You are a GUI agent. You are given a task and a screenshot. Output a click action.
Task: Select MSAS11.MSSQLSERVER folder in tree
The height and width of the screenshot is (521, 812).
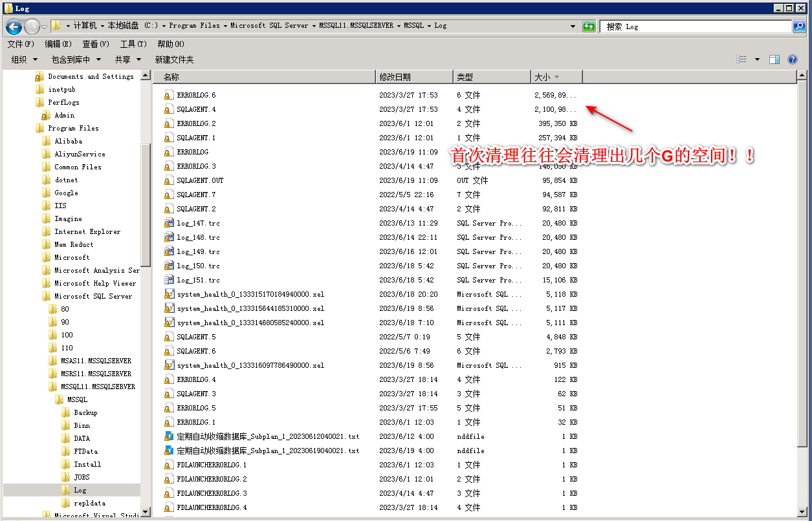96,361
